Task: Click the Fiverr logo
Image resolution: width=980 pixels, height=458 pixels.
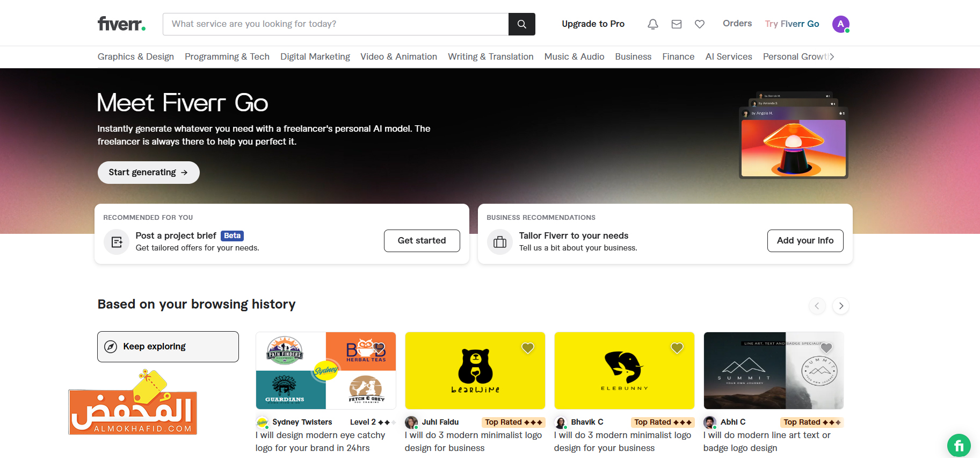Action: [x=121, y=24]
